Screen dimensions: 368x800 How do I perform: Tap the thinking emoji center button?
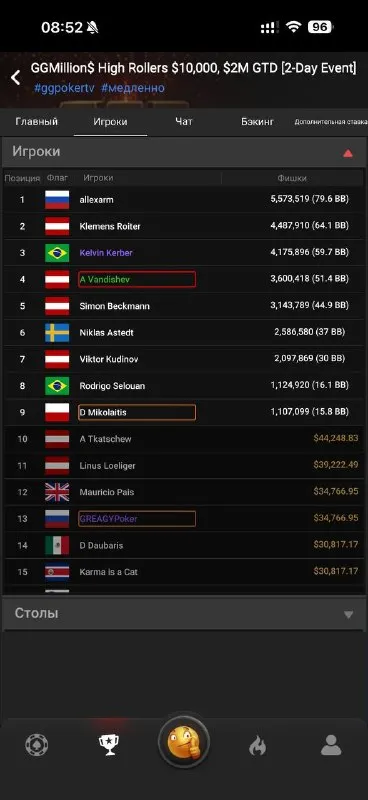(x=184, y=742)
